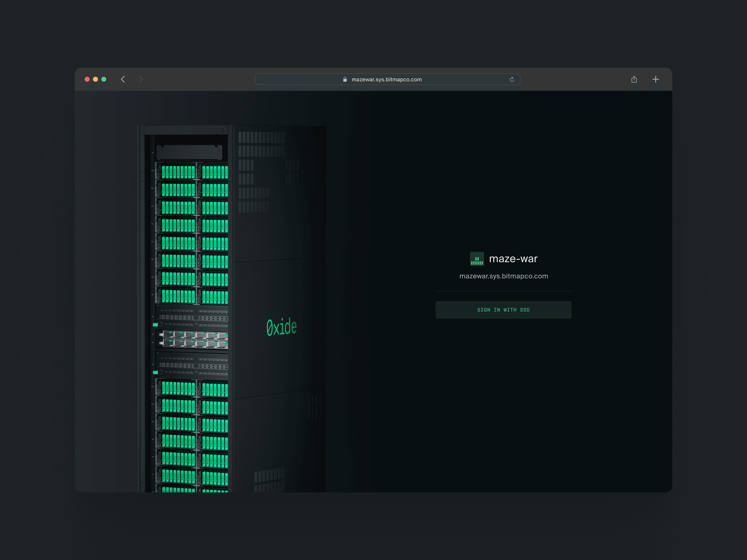This screenshot has width=747, height=560.
Task: Focus the address bar showing mazewar.sys.bitmapco.com
Action: [387, 79]
